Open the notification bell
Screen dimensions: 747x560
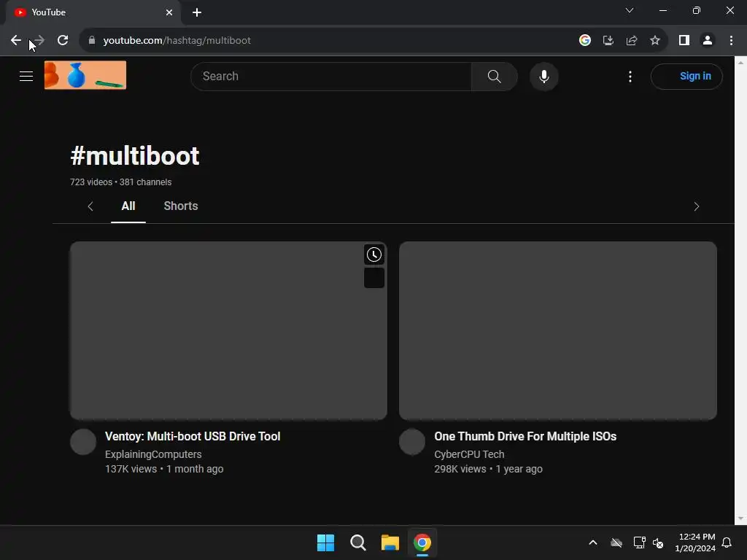click(x=727, y=542)
